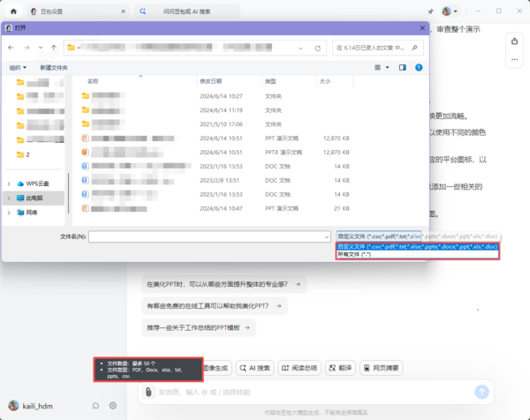The width and height of the screenshot is (530, 420).
Task: Click the 文件名 input field
Action: click(x=209, y=236)
